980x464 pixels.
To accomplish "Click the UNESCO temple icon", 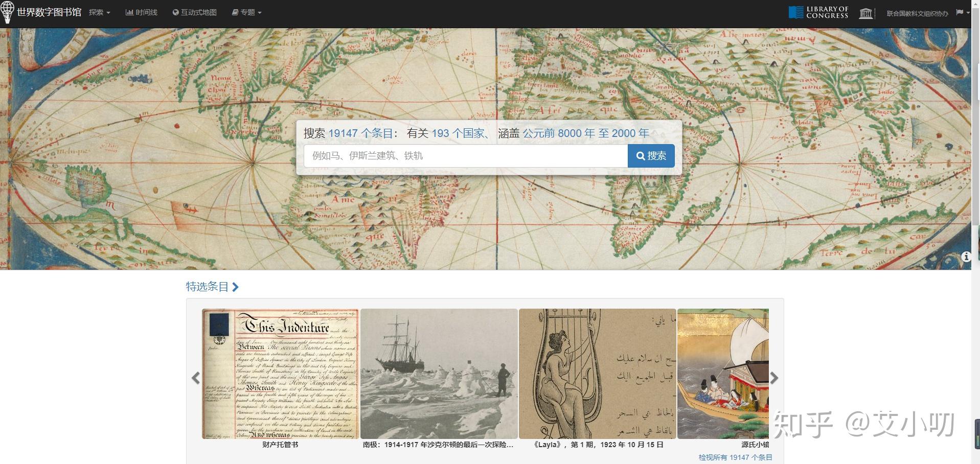I will coord(865,13).
